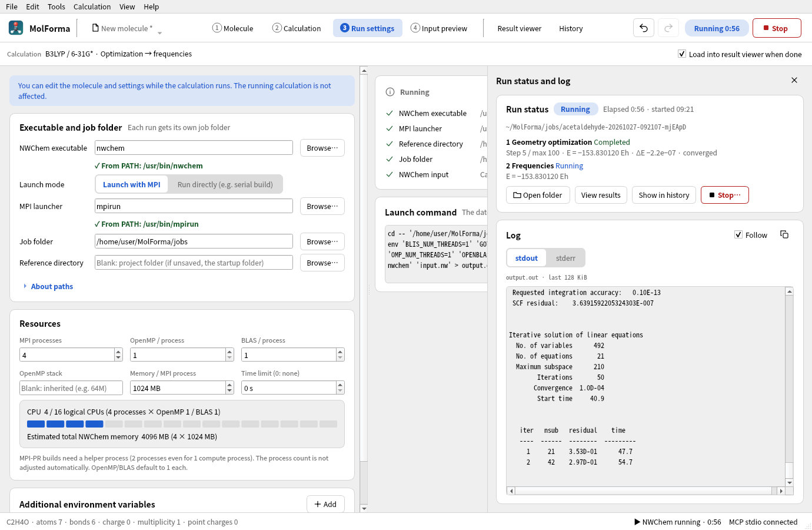This screenshot has width=812, height=530.
Task: Click the redo arrow button
Action: tap(668, 28)
